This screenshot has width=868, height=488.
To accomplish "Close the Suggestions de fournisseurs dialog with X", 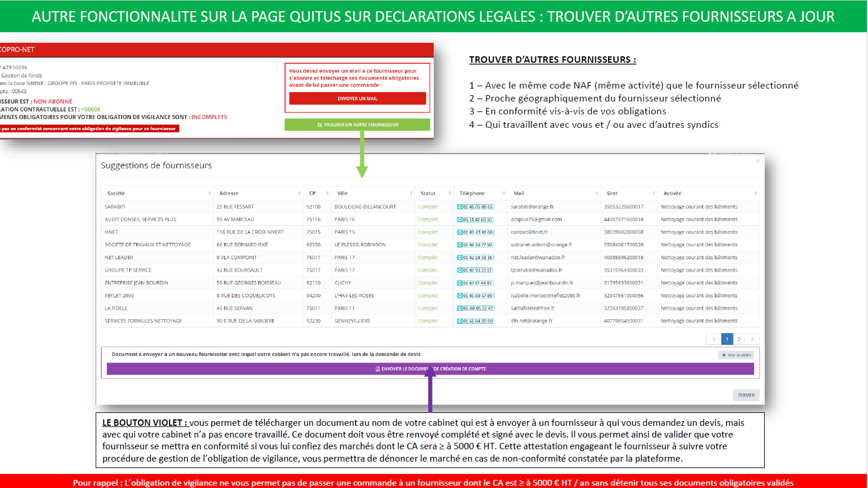I will pos(758,161).
